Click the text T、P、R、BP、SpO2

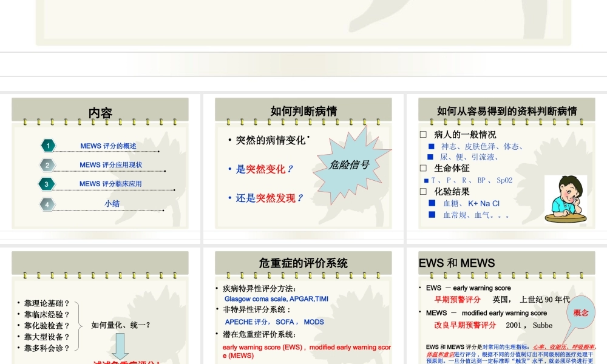coord(472,180)
